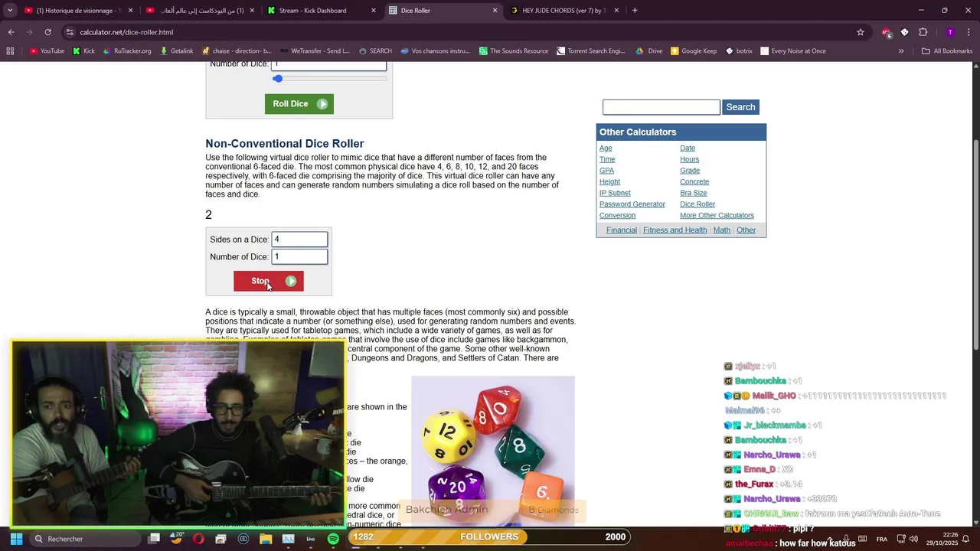The height and width of the screenshot is (551, 980).
Task: Click the red Stop button
Action: click(269, 281)
